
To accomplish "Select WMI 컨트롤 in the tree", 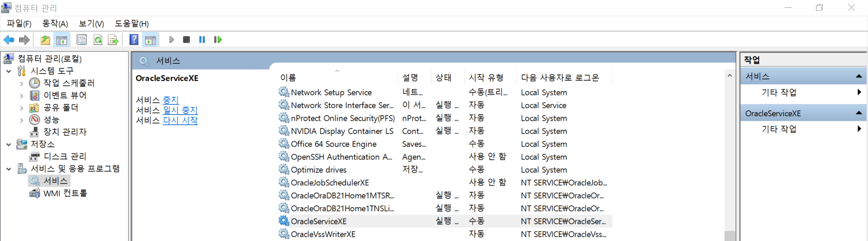I will [65, 193].
